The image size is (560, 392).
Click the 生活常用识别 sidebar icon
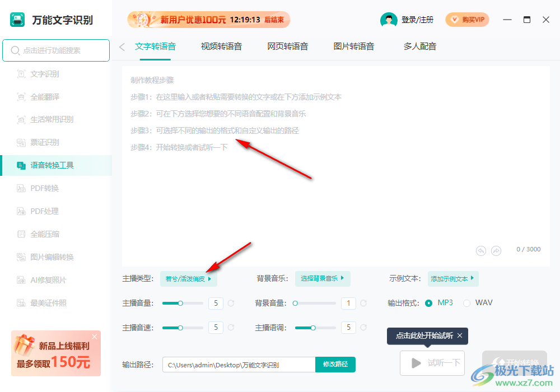click(x=21, y=120)
